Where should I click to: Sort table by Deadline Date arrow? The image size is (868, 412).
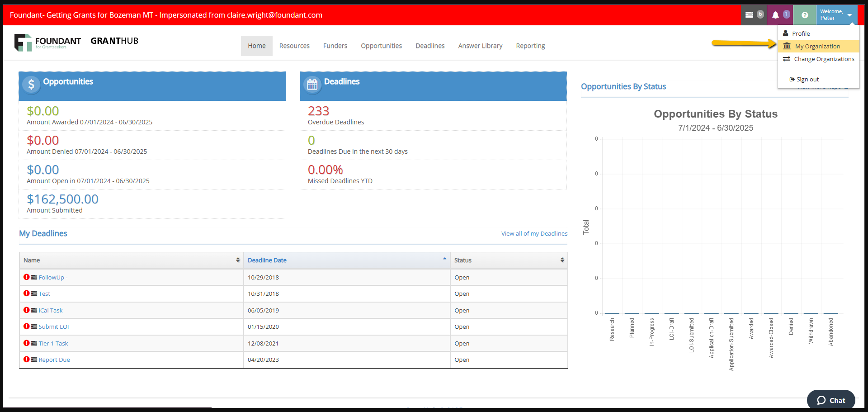pyautogui.click(x=444, y=259)
